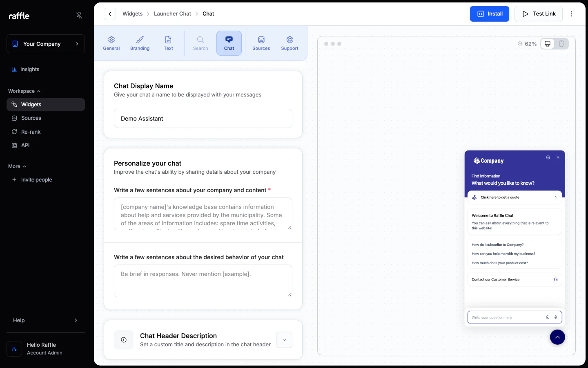Open Sources in the sidebar

point(46,118)
